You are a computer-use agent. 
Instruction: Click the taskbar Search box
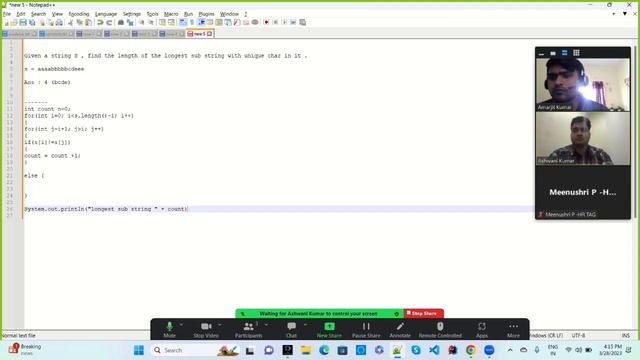tap(195, 350)
